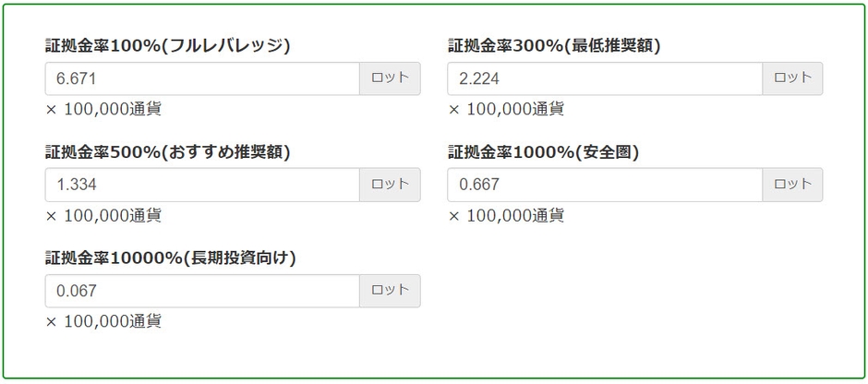Click the ロット addon beside the 0.067 field

click(x=390, y=291)
